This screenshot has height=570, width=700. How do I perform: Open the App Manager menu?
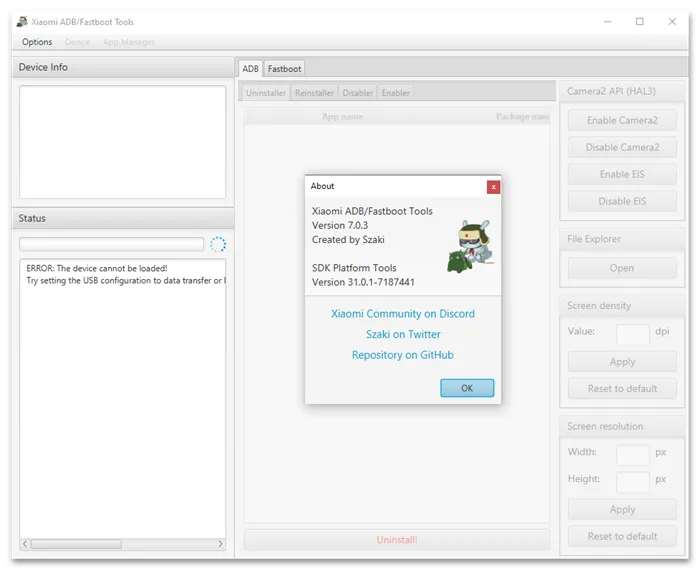(x=129, y=42)
